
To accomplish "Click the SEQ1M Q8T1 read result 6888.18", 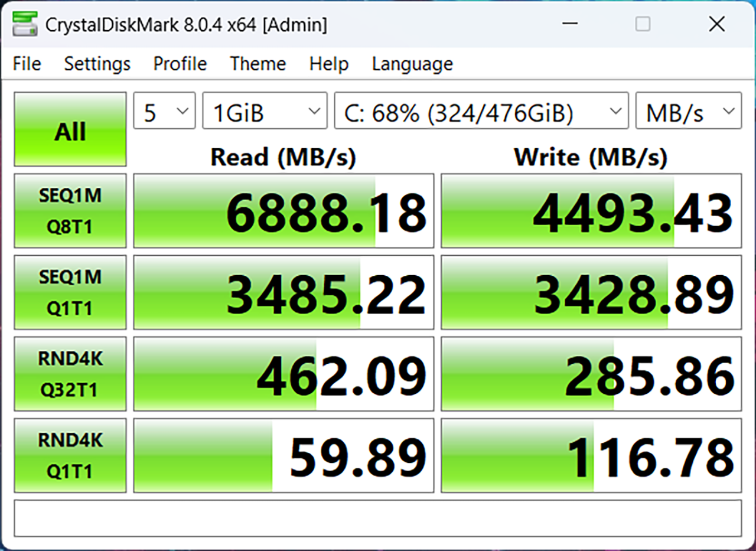I will pos(283,211).
